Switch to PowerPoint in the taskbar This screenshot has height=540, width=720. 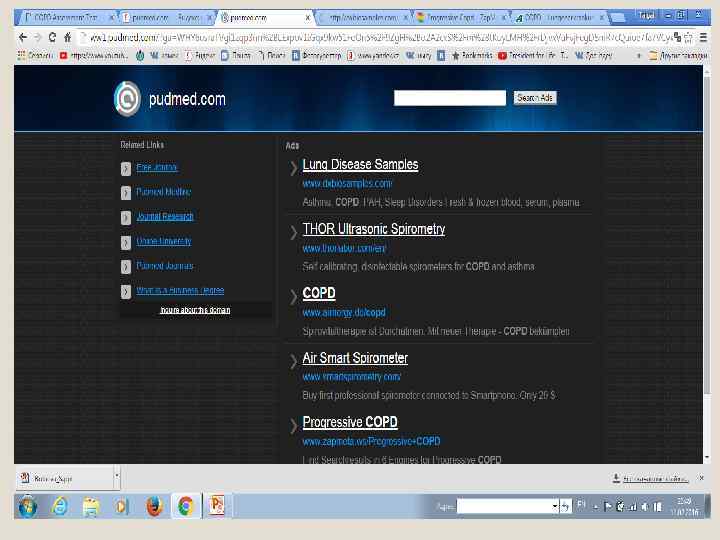point(217,506)
